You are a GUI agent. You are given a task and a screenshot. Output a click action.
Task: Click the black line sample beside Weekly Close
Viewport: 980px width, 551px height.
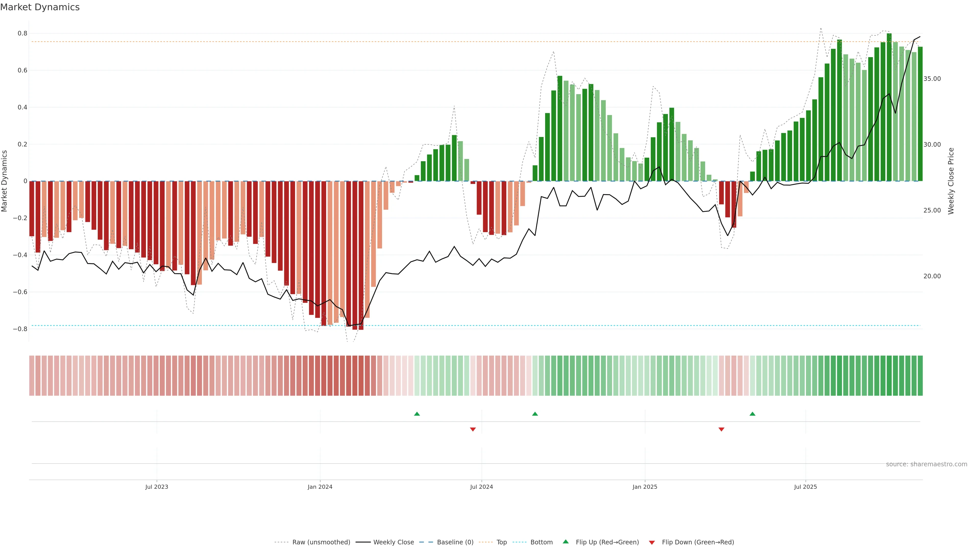[x=363, y=542]
